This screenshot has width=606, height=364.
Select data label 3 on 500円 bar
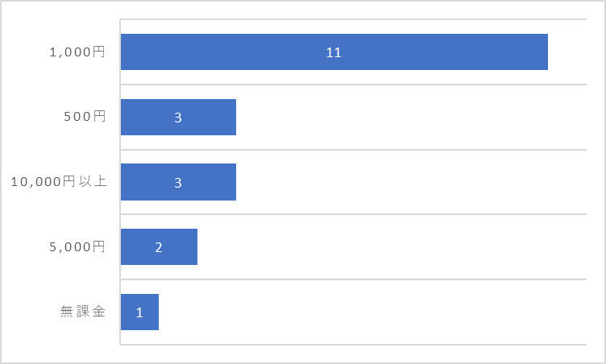click(x=178, y=118)
